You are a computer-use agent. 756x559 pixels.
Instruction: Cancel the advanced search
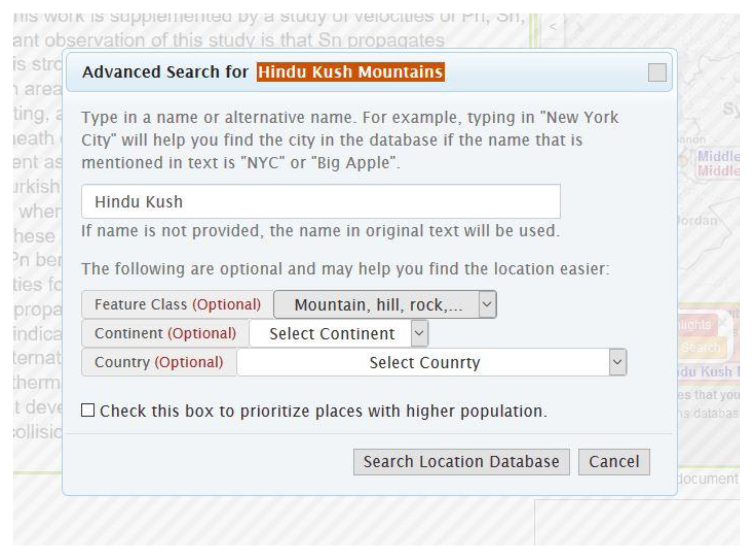point(614,462)
